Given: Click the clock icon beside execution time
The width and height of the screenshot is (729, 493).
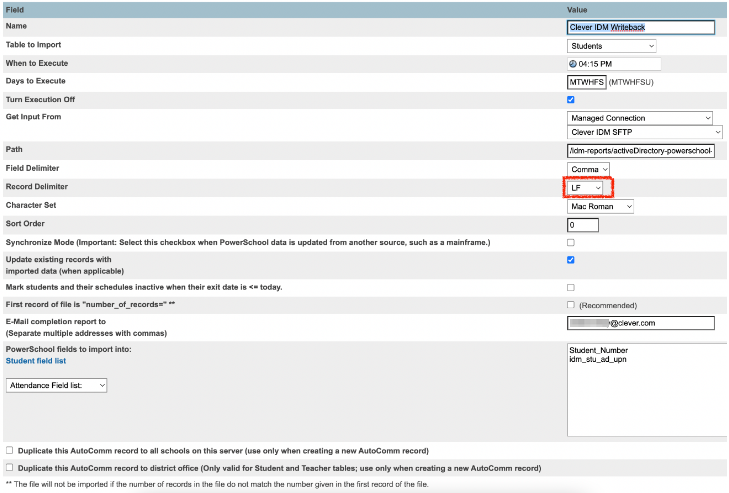Looking at the screenshot, I should [572, 64].
